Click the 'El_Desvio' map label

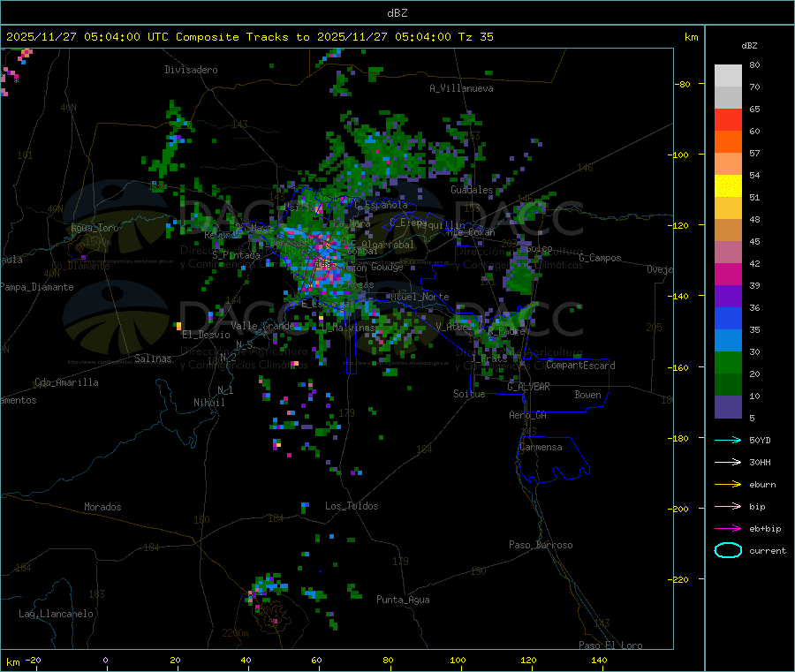pyautogui.click(x=206, y=335)
